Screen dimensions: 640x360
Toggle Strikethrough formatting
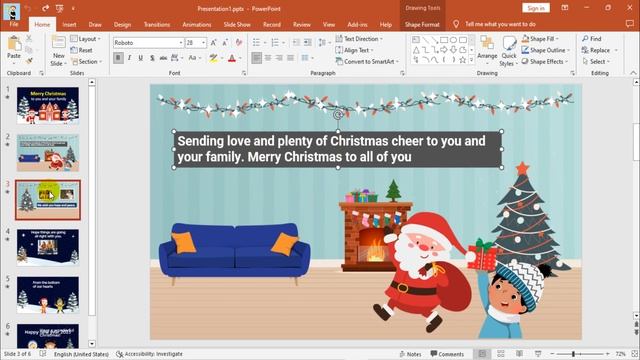pos(163,58)
